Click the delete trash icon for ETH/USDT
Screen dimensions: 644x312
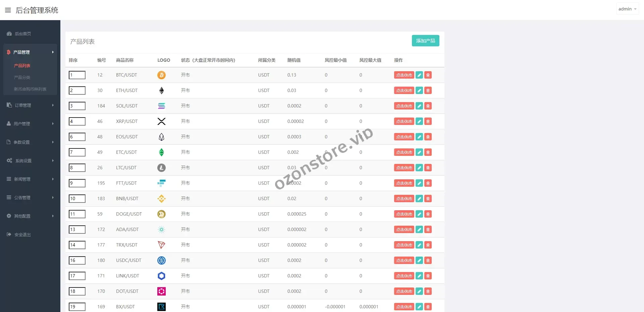click(x=428, y=91)
